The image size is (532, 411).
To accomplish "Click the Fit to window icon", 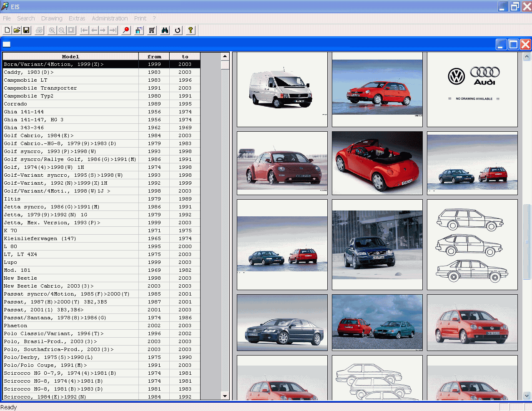I will pos(71,30).
